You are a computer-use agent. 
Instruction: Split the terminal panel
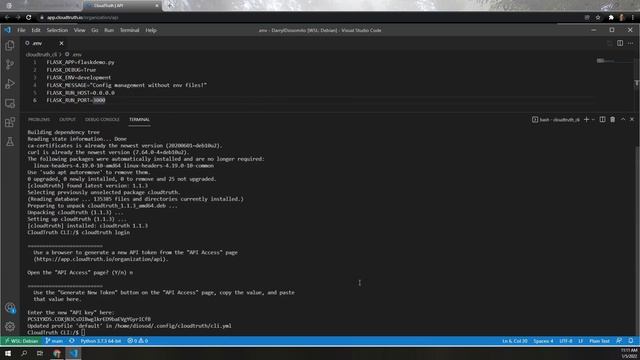[602, 120]
